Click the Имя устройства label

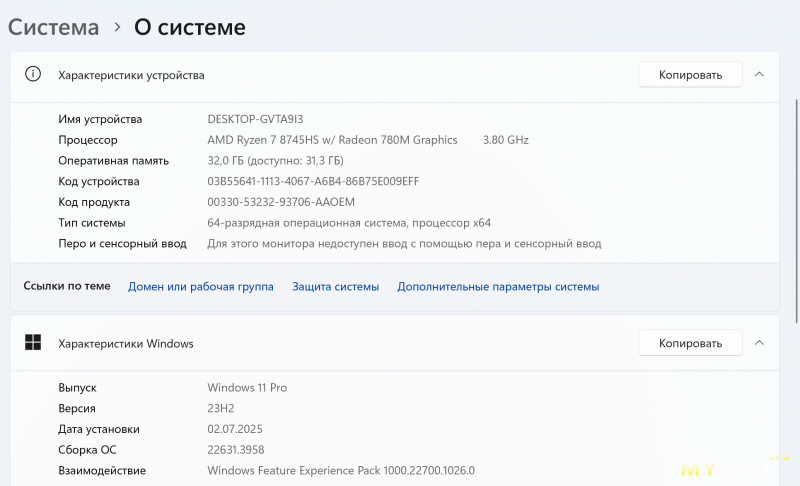[x=100, y=119]
